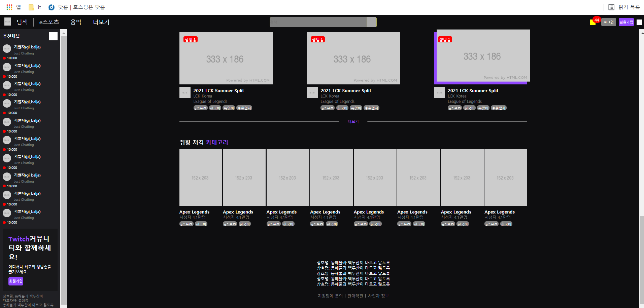This screenshot has width=644, height=308.
Task: Open the first live stream thumbnail
Action: 226,58
